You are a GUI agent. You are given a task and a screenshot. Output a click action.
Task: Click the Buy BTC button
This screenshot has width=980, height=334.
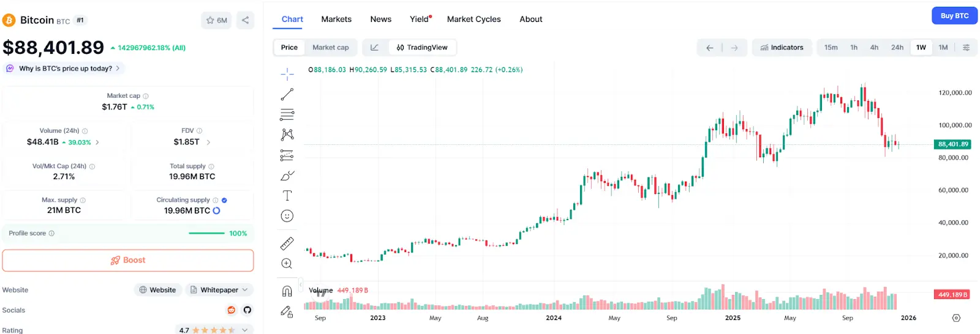[954, 16]
